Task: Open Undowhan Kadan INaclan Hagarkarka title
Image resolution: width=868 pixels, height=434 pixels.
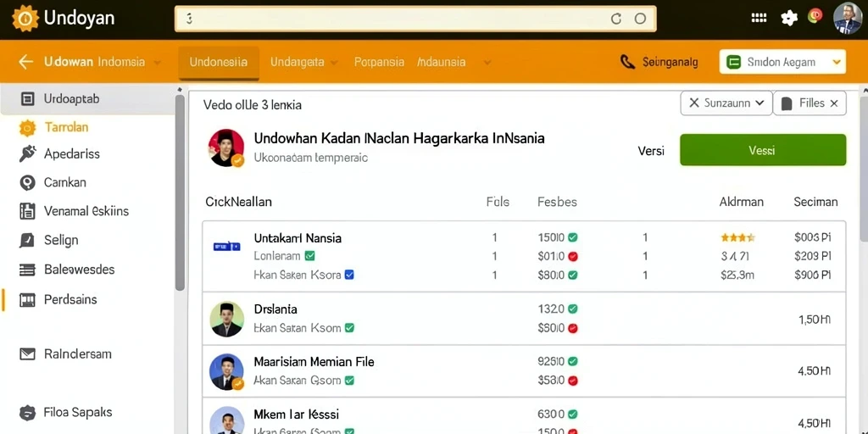Action: click(399, 138)
